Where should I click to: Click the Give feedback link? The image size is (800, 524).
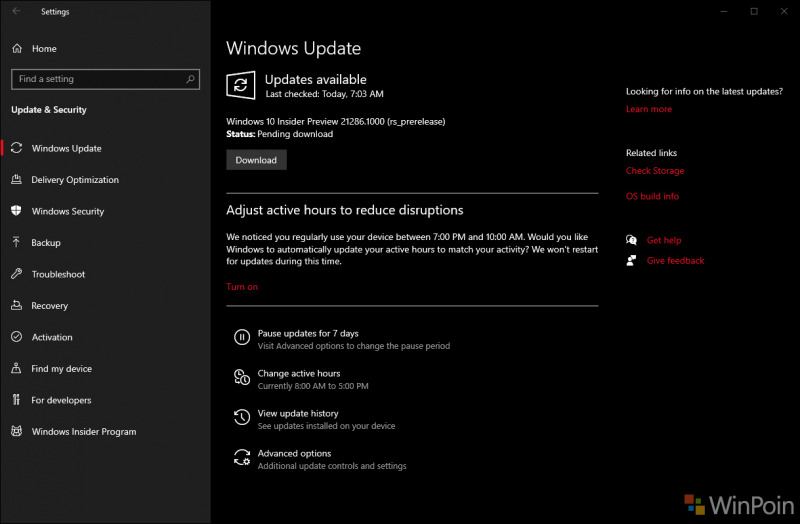pos(675,260)
